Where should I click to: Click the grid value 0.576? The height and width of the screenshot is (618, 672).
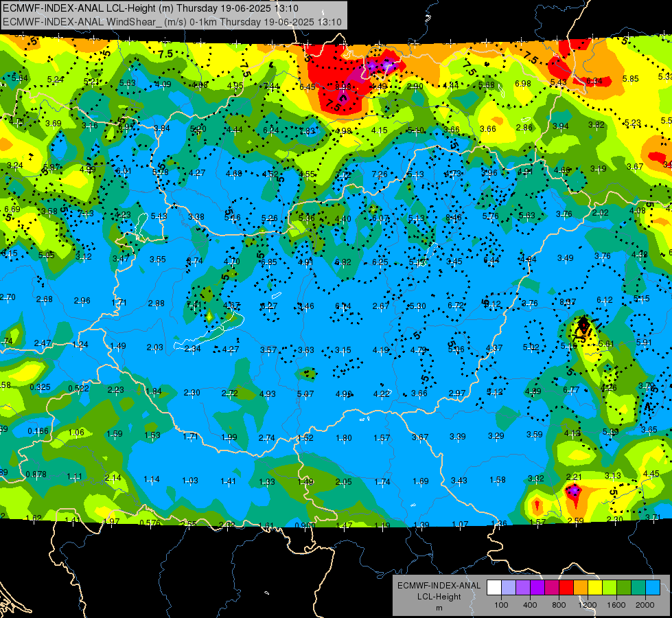pyautogui.click(x=150, y=523)
